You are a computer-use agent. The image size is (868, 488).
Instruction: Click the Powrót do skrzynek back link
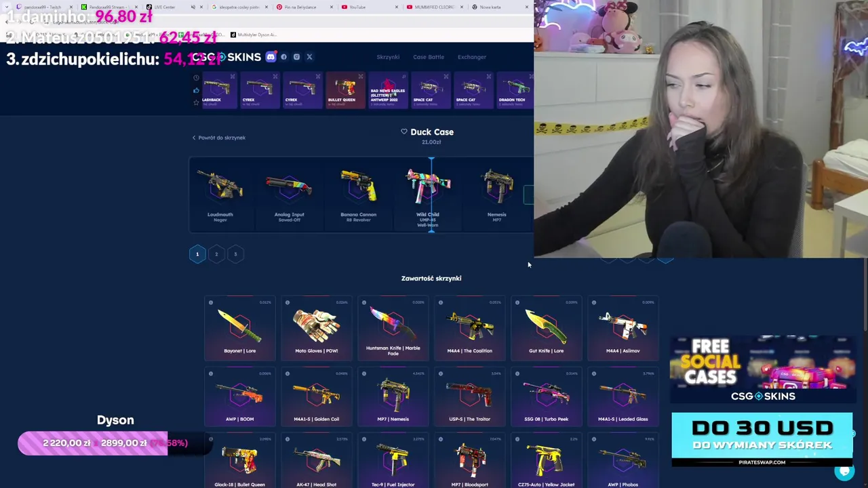click(218, 138)
